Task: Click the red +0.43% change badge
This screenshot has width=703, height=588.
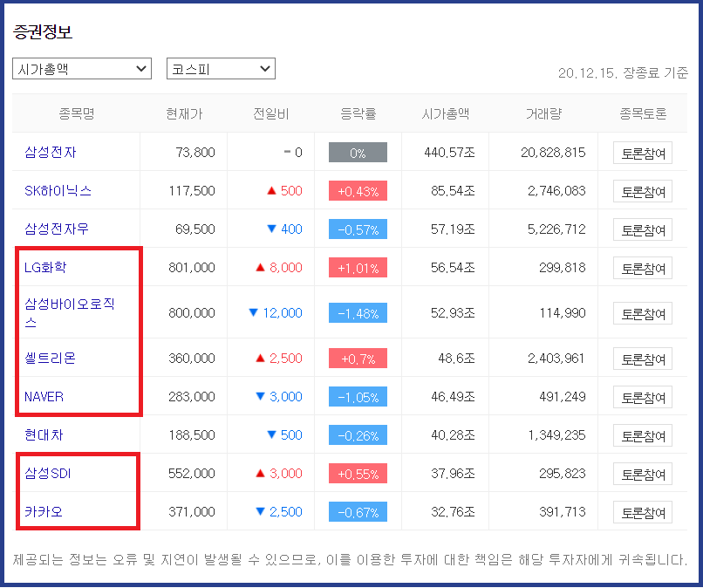Action: (358, 190)
